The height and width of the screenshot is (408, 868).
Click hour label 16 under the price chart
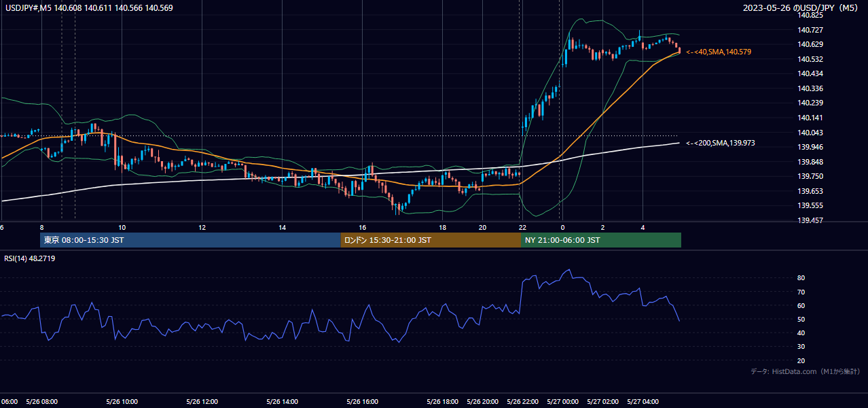tap(362, 227)
